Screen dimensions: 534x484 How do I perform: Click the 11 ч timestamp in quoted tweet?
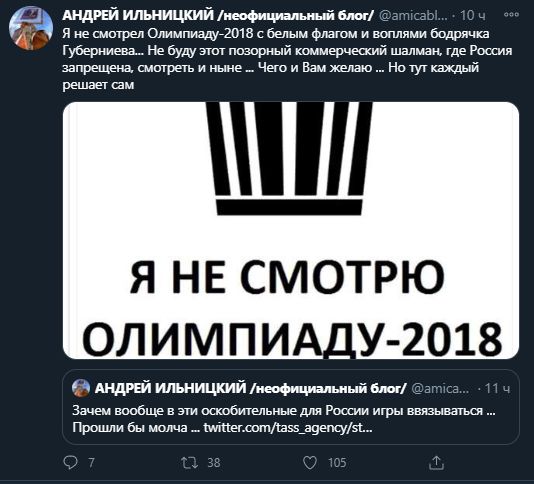point(497,388)
